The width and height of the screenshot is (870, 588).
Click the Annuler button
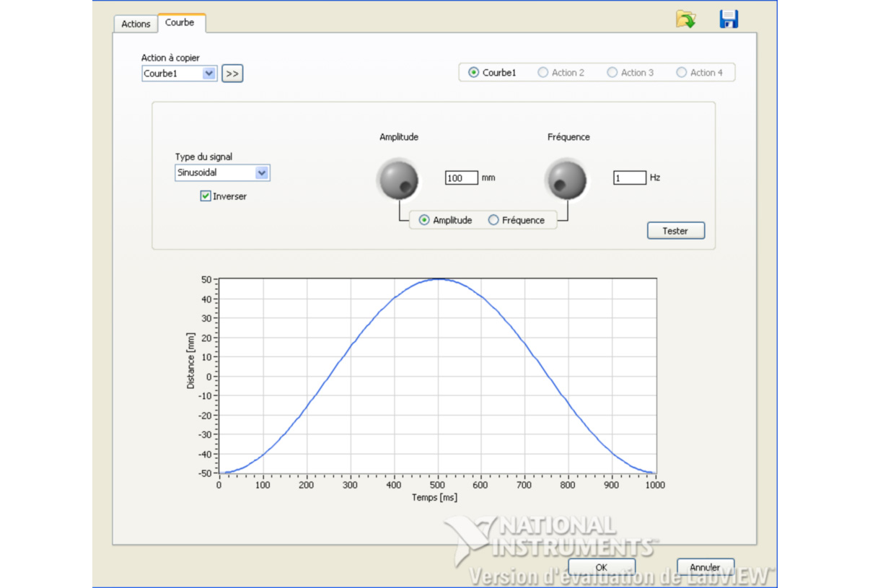point(705,567)
